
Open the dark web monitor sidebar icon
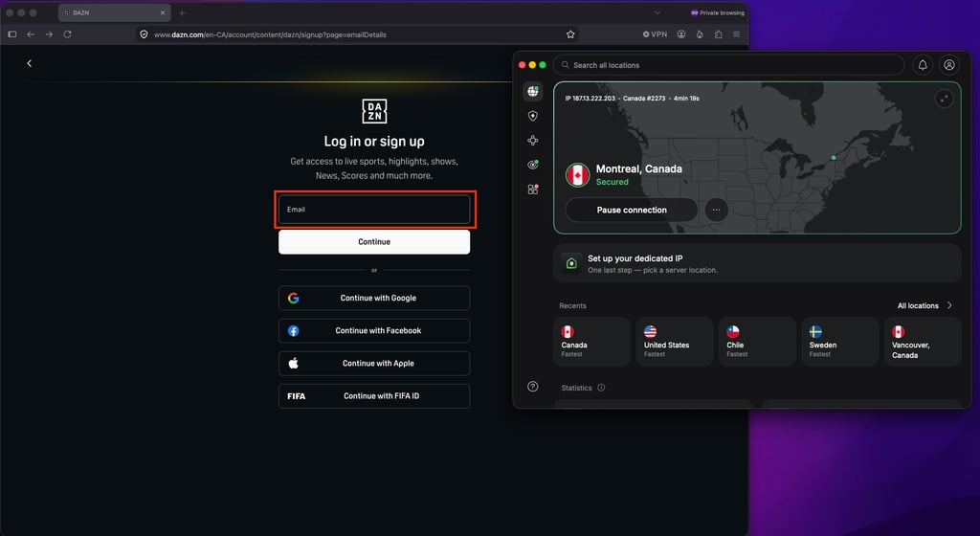(532, 165)
